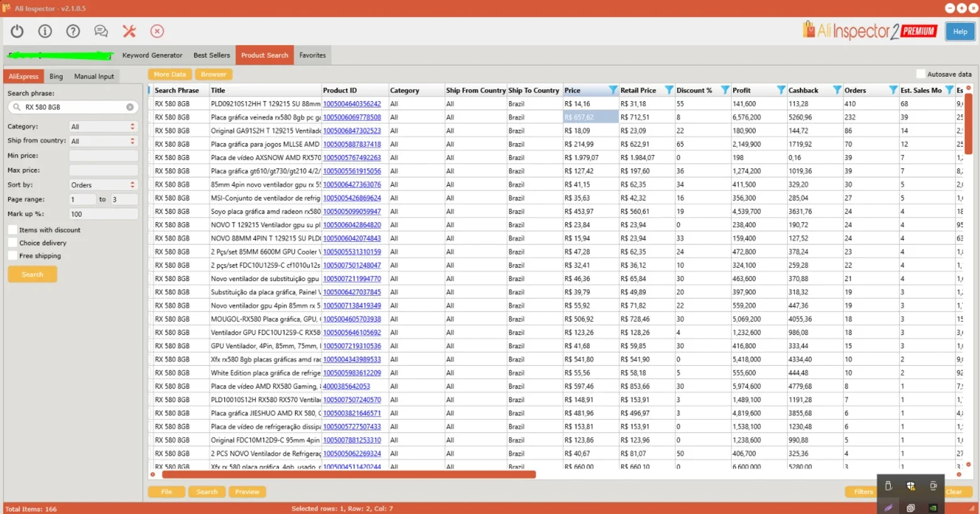
Task: Click the horizontal scrollbar under the table
Action: pos(349,474)
